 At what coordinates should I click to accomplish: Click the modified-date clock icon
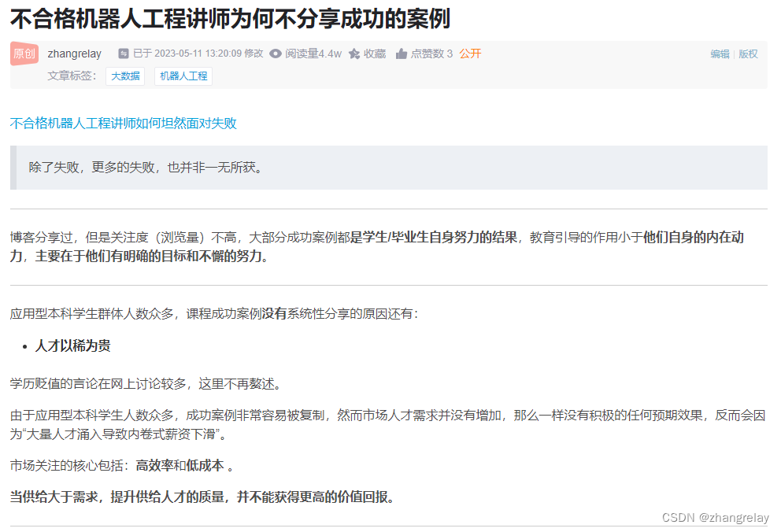coord(124,54)
